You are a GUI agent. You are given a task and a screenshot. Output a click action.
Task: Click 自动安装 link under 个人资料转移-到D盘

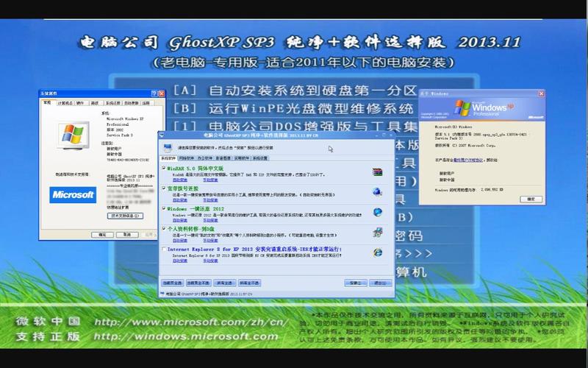click(x=180, y=241)
